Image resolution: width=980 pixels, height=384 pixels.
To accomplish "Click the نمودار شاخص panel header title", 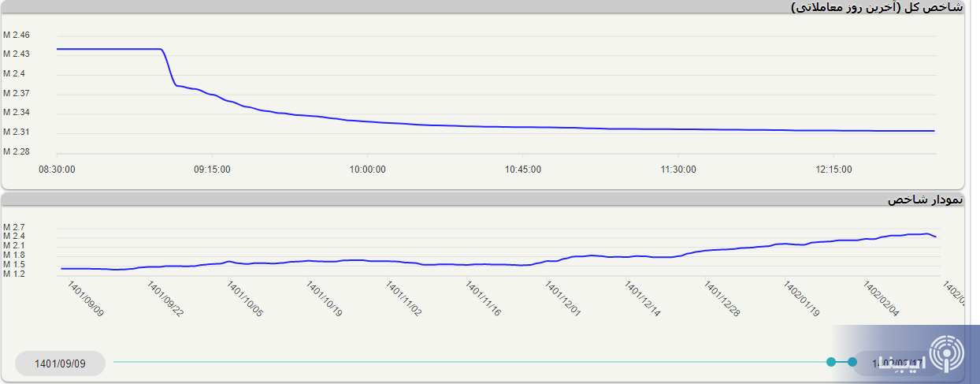I will [925, 199].
